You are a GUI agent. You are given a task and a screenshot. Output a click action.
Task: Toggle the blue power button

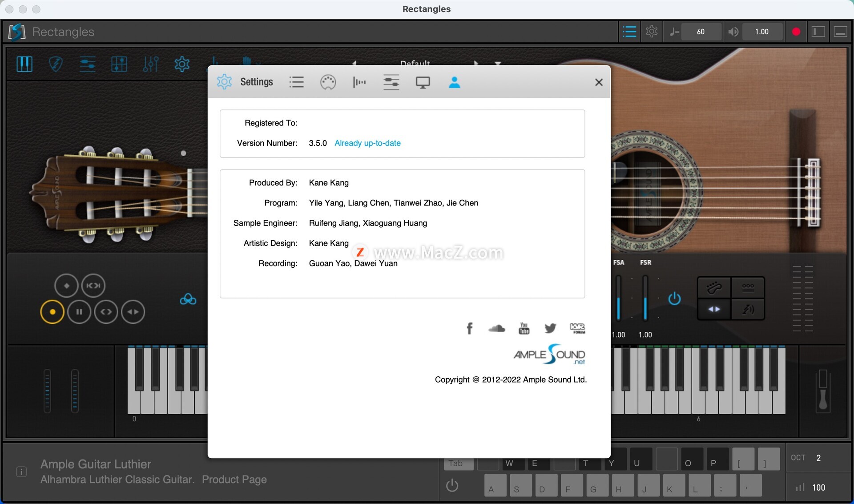[x=674, y=298]
